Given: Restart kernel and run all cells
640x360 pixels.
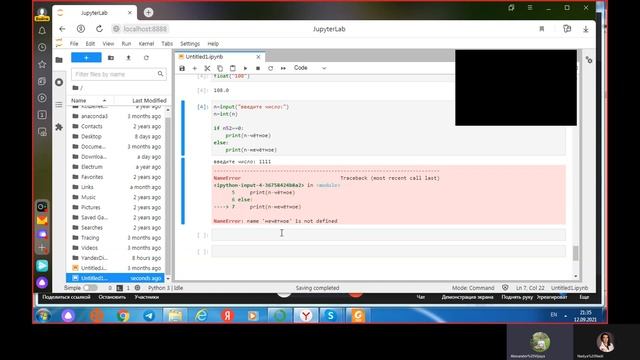Looking at the screenshot, I should pos(283,68).
